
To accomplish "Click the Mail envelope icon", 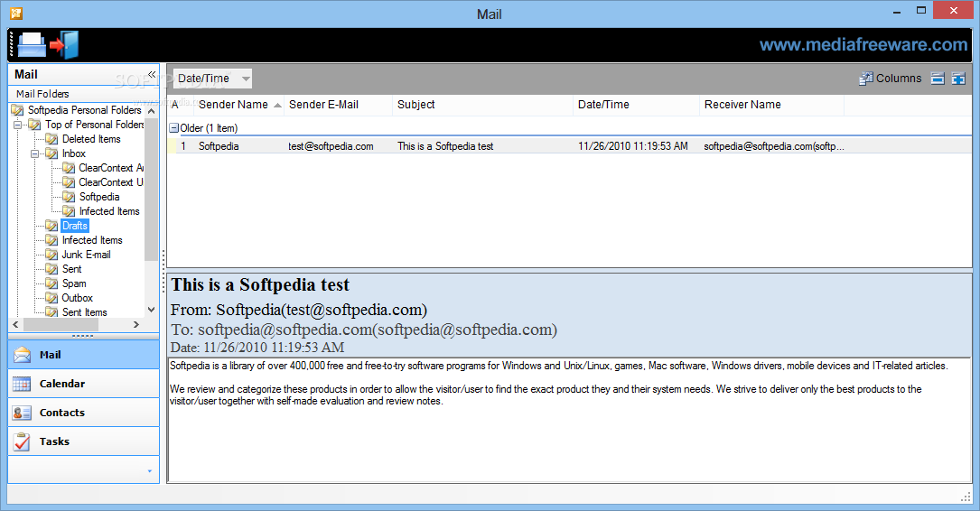I will click(x=22, y=355).
